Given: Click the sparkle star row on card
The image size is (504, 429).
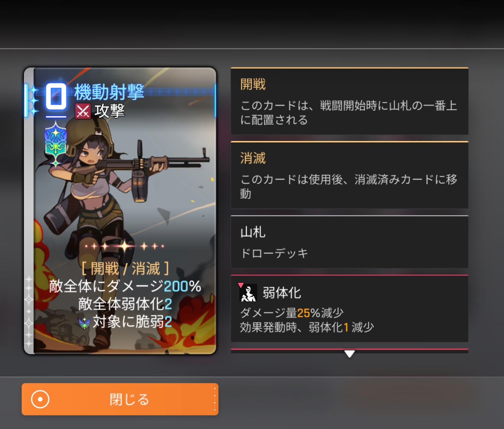Looking at the screenshot, I should pyautogui.click(x=124, y=246).
